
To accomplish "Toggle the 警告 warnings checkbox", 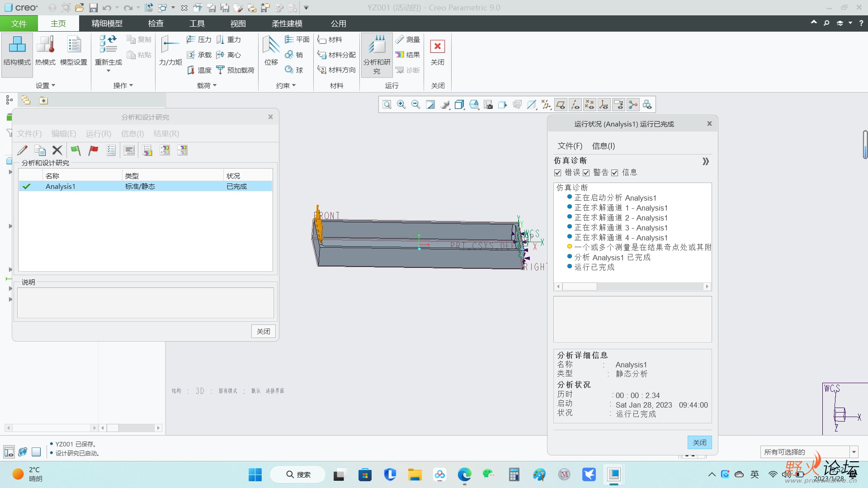I will tap(586, 173).
